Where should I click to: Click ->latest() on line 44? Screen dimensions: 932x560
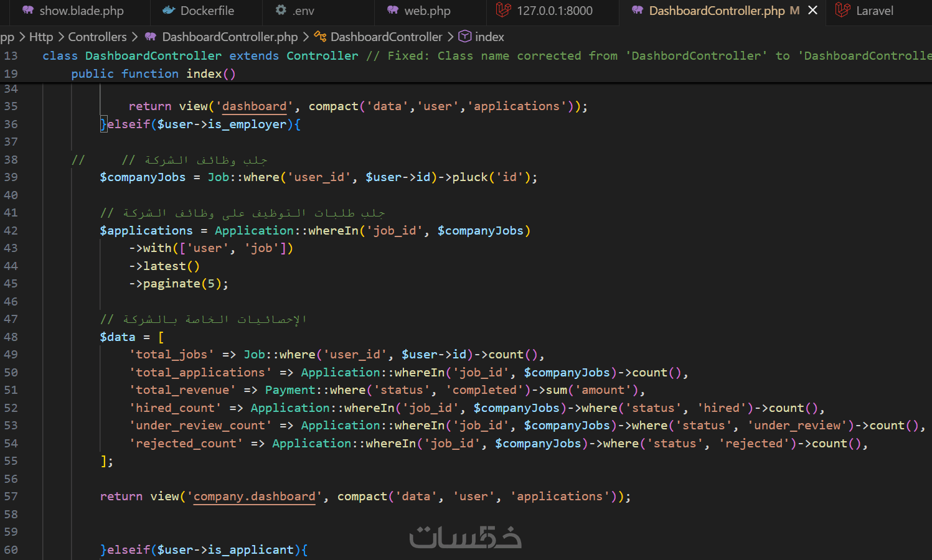pos(164,266)
